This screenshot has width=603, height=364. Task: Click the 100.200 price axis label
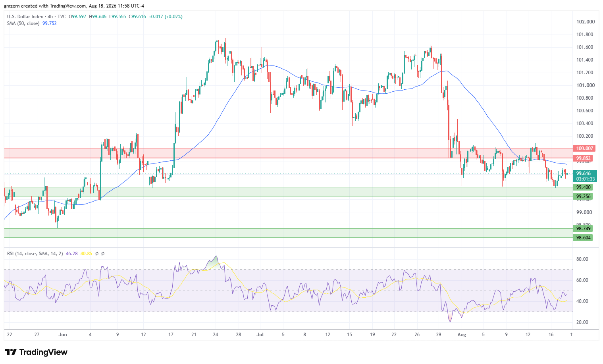pyautogui.click(x=586, y=136)
